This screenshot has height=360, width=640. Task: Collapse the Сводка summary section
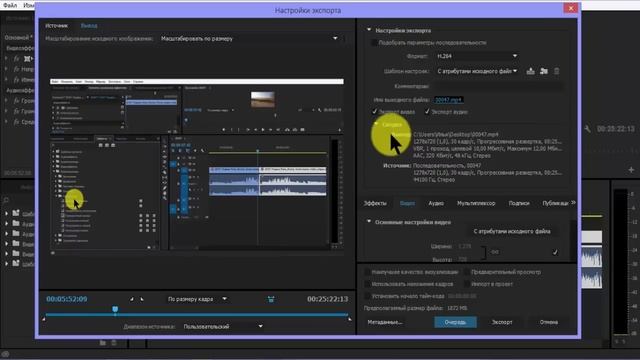[376, 124]
